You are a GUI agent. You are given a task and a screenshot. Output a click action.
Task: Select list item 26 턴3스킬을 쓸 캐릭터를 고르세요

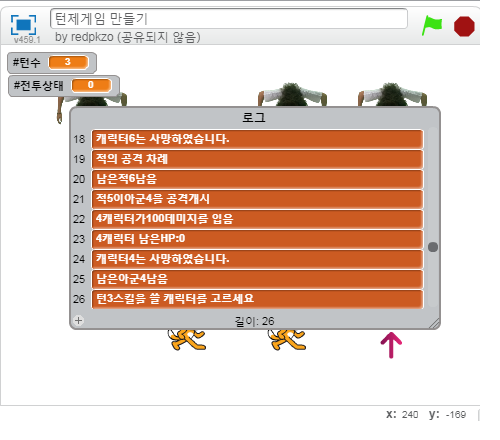257,299
